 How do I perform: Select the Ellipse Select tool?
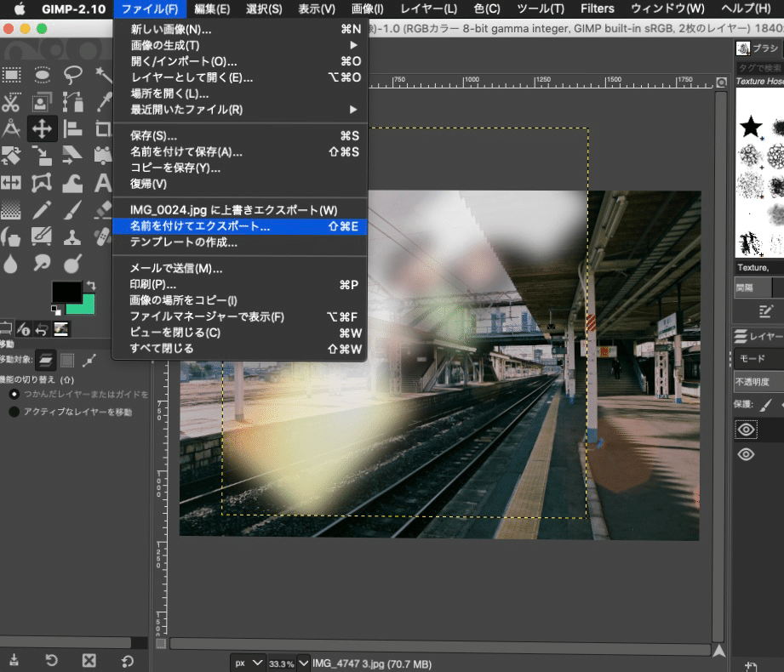click(42, 75)
